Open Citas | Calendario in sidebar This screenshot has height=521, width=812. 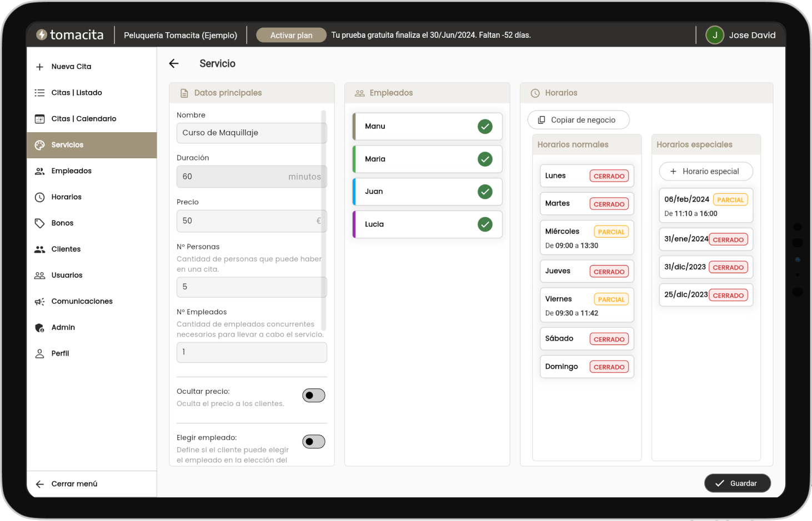[x=92, y=119]
